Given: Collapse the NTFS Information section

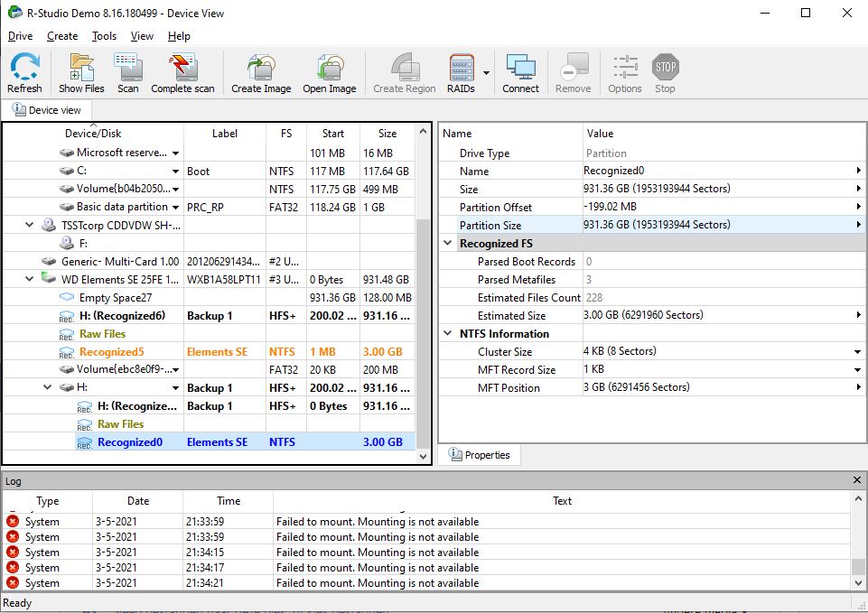Looking at the screenshot, I should point(448,334).
